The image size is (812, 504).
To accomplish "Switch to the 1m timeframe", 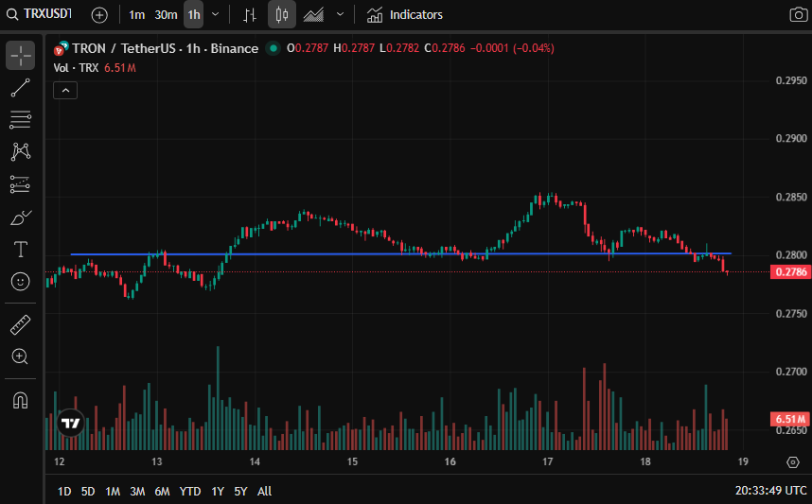I will [136, 15].
